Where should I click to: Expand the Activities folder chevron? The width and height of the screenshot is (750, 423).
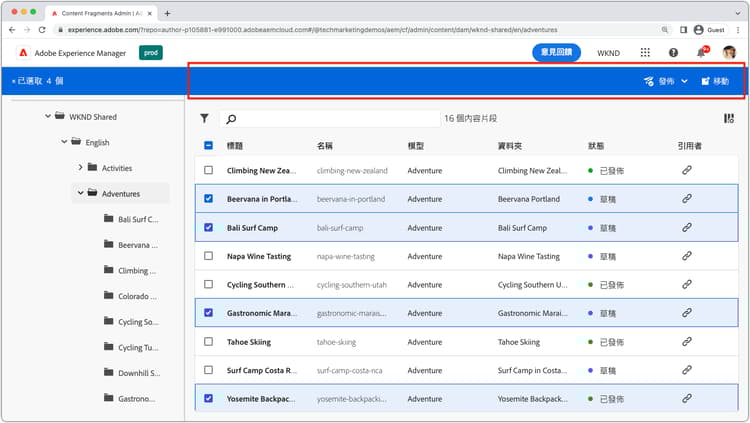(80, 167)
